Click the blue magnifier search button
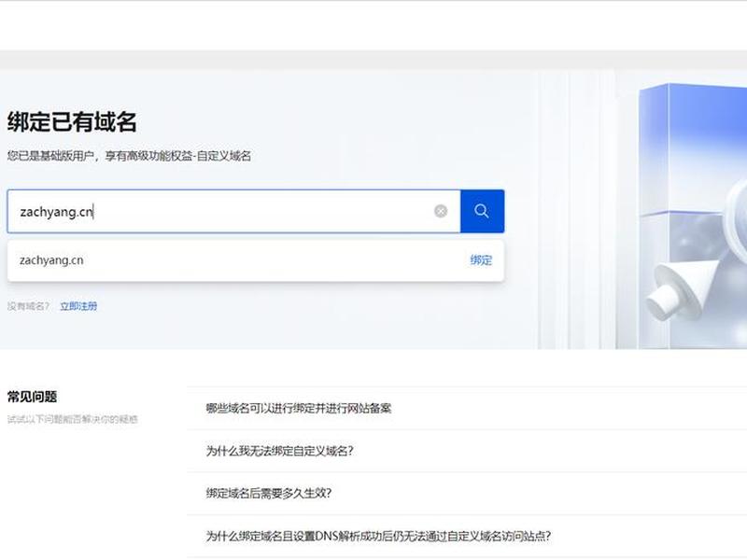The image size is (747, 560). (482, 211)
